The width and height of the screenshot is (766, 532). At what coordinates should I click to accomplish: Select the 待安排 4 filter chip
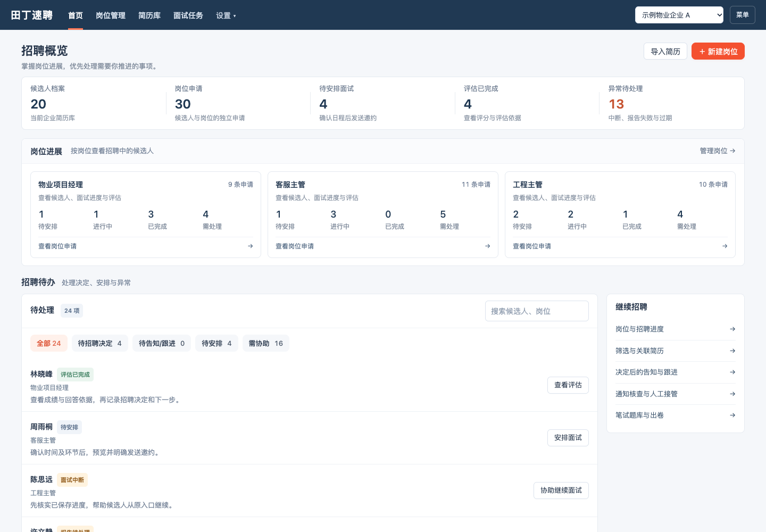tap(217, 344)
